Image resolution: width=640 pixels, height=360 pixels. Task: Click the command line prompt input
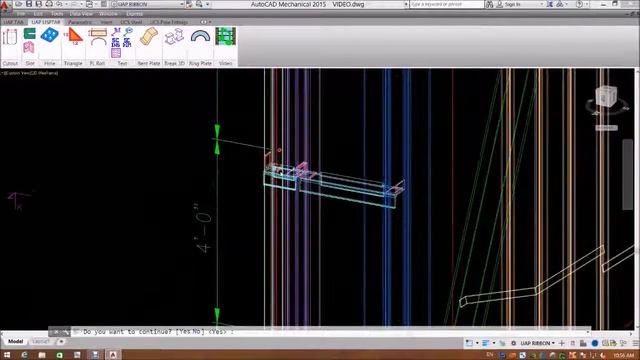pyautogui.click(x=331, y=332)
